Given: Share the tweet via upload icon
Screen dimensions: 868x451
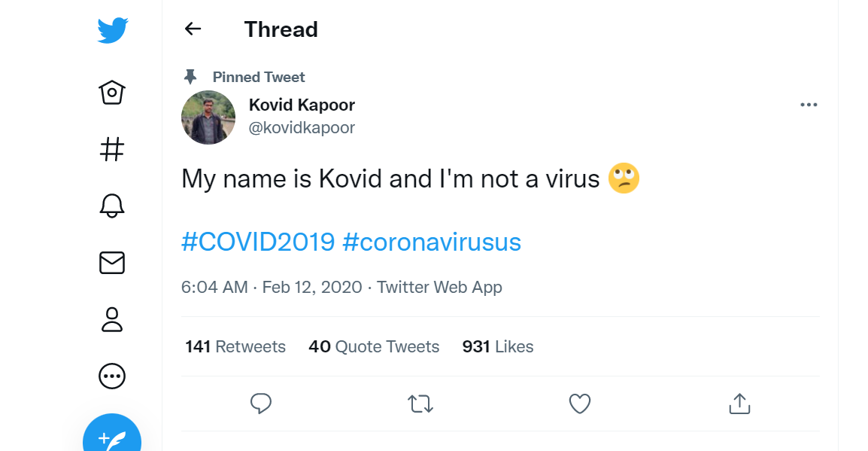Looking at the screenshot, I should [739, 404].
